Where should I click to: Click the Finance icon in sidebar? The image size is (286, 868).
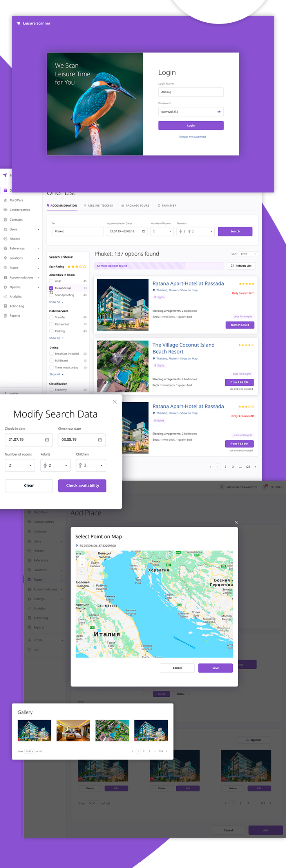pos(5,239)
